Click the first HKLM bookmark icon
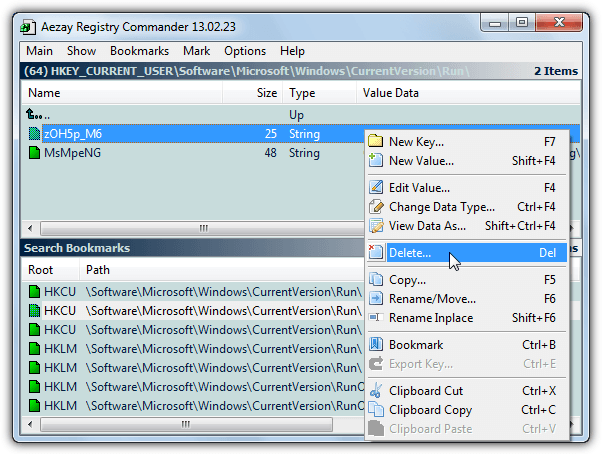Screen dimensions: 602x454 tap(35, 348)
